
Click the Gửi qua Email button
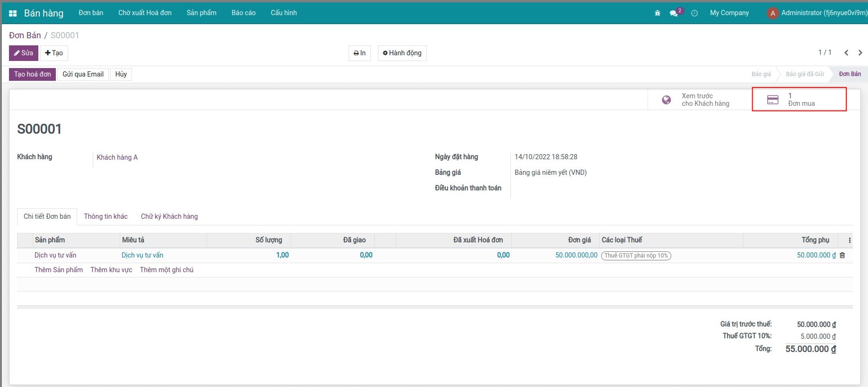(x=83, y=74)
